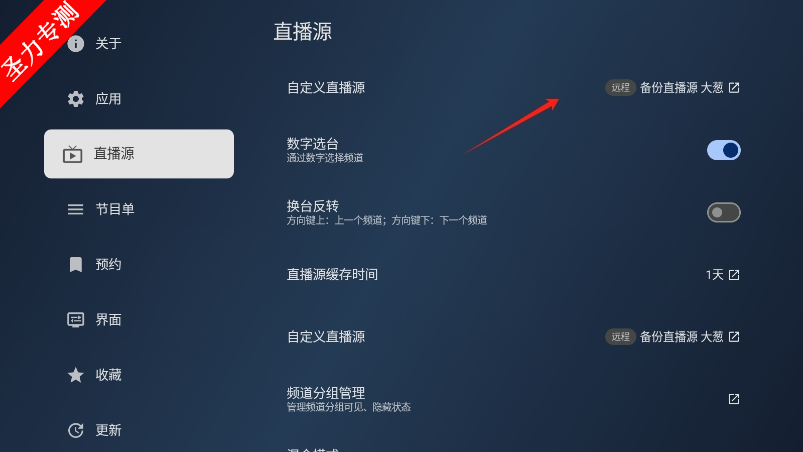Click the TV icon in 直播源 menu item

click(x=73, y=154)
